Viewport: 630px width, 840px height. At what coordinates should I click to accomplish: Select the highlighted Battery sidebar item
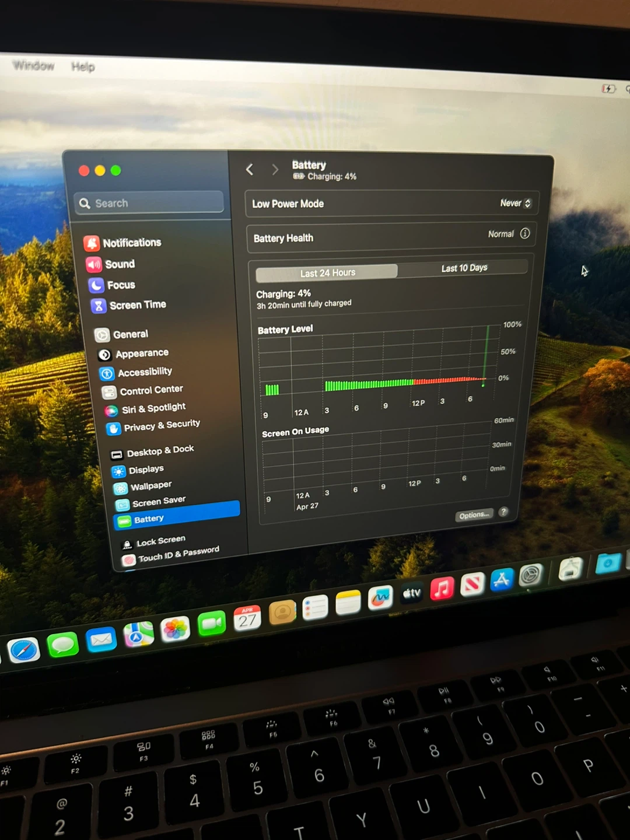pos(177,515)
